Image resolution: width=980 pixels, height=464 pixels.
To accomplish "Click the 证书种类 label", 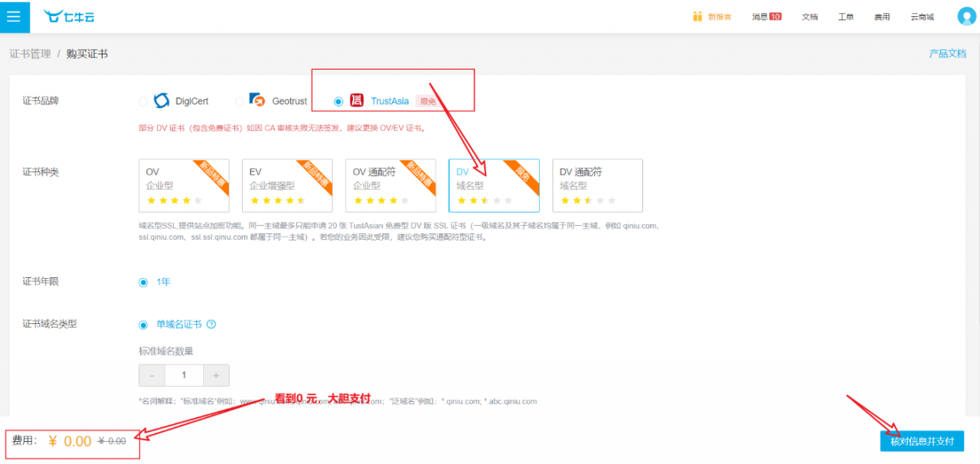I will 41,172.
